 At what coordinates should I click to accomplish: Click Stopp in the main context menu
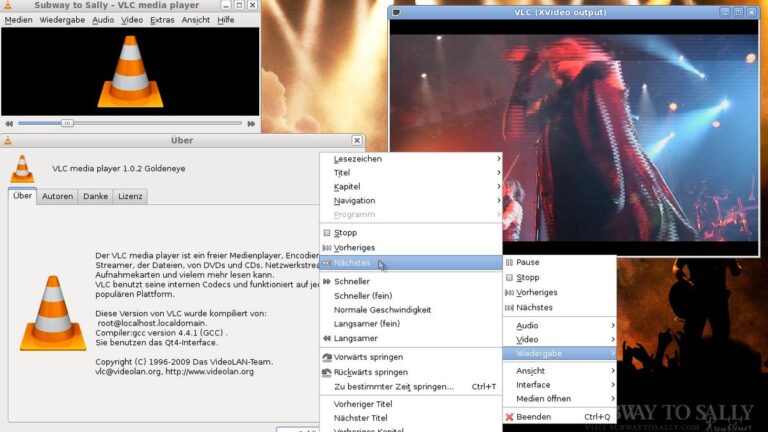point(559,278)
